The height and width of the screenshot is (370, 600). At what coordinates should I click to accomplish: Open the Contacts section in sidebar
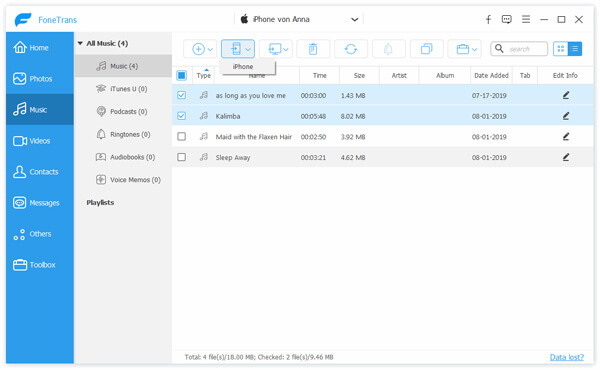click(40, 171)
